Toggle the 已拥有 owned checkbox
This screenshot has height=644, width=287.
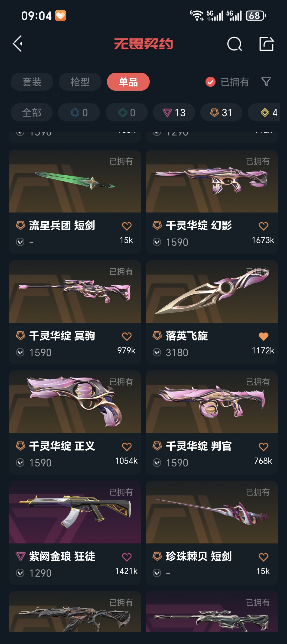[210, 82]
